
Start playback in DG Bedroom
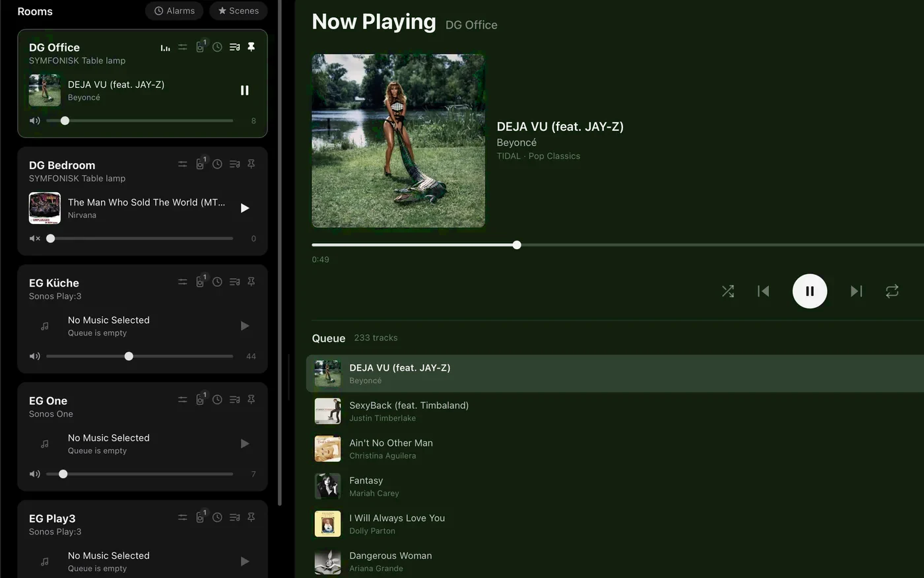(245, 208)
